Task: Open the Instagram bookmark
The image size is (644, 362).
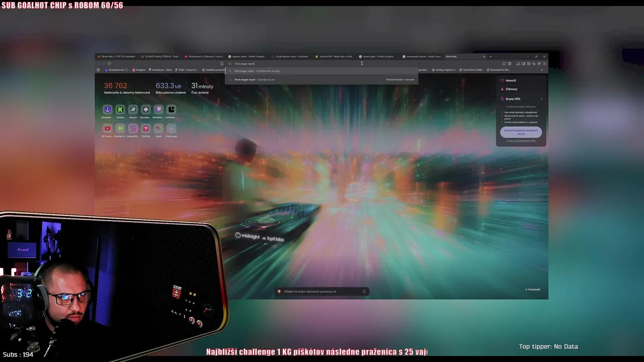Action: 139,70
